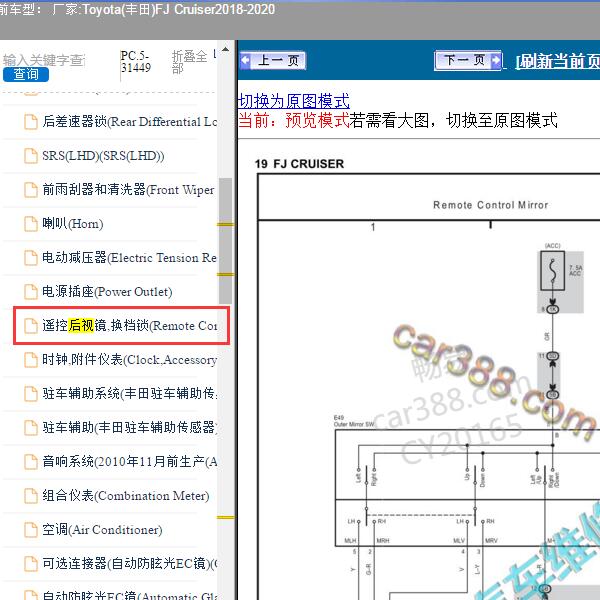
Task: Click document icon beside 电源插座
Action: pyautogui.click(x=31, y=292)
